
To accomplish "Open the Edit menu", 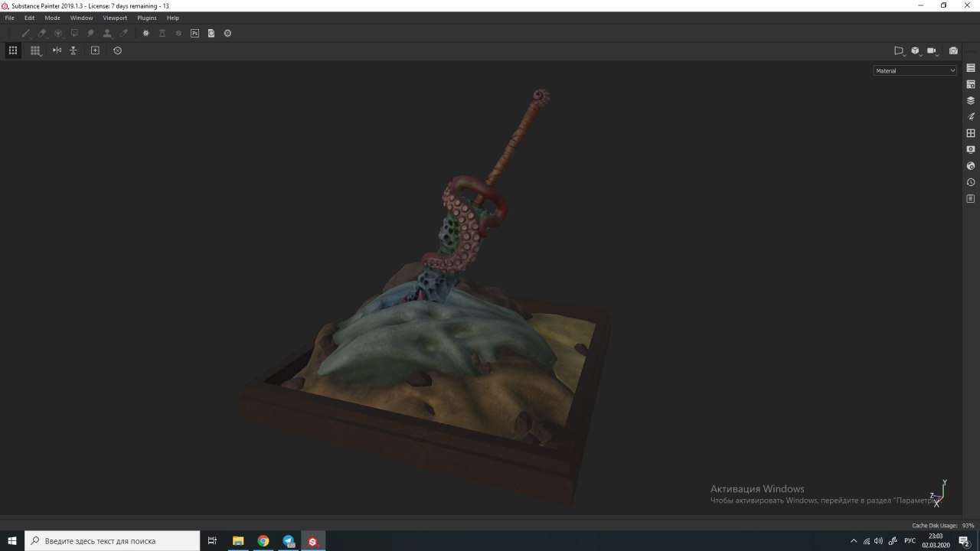I will pyautogui.click(x=29, y=18).
